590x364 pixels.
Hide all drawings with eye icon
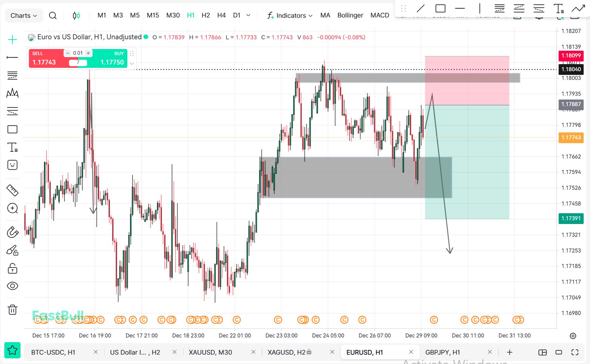coord(12,286)
